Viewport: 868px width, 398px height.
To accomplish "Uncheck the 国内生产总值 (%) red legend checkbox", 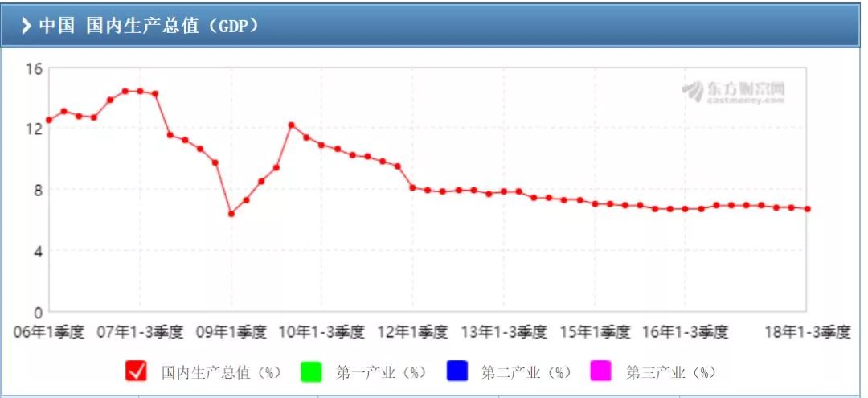I will click(x=136, y=371).
